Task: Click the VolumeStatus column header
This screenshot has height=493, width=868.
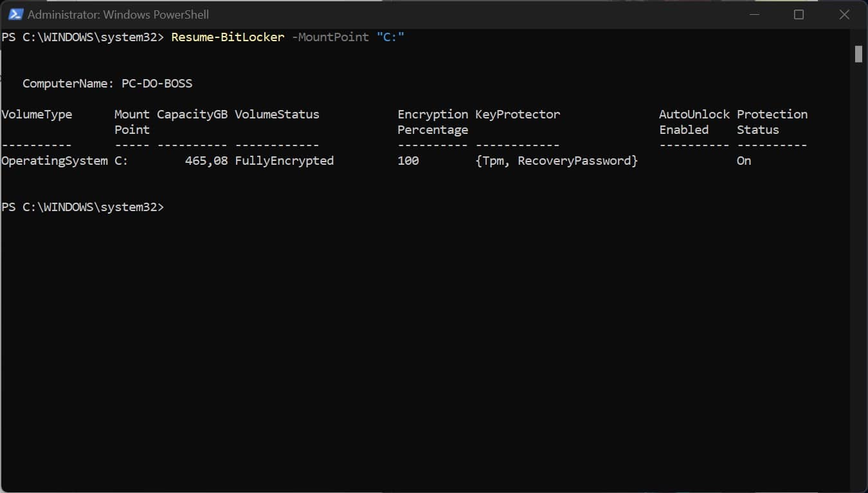Action: point(277,115)
